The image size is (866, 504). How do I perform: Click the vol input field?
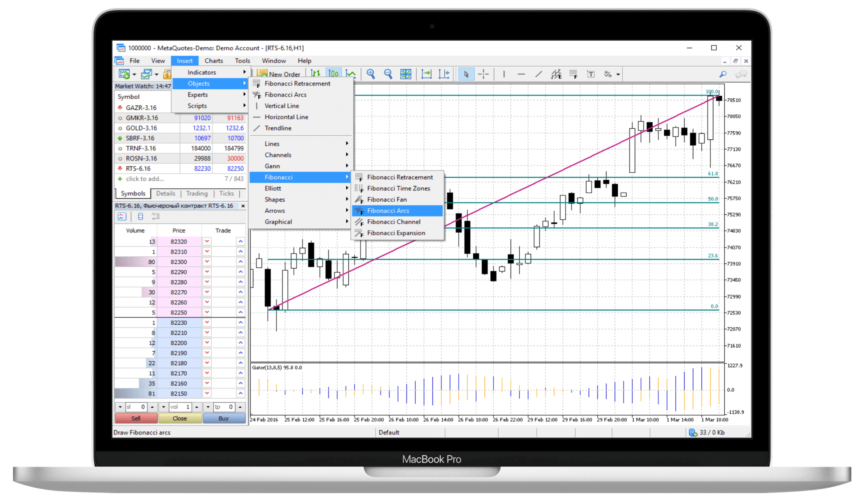[180, 407]
